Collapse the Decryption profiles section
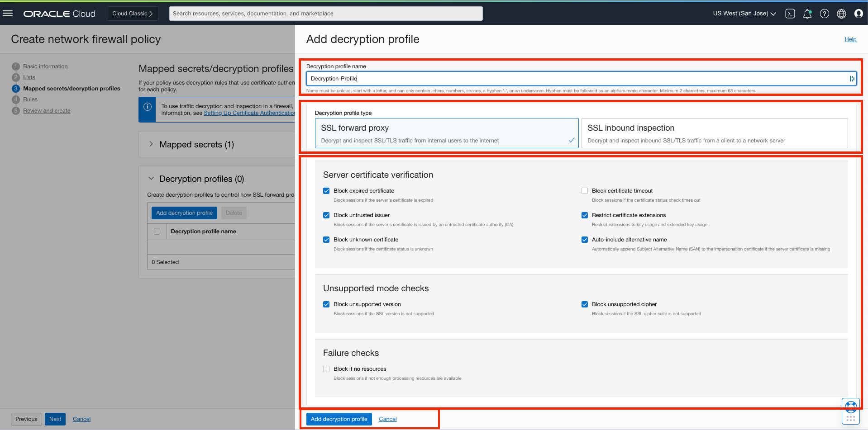Viewport: 868px width, 430px height. (151, 179)
